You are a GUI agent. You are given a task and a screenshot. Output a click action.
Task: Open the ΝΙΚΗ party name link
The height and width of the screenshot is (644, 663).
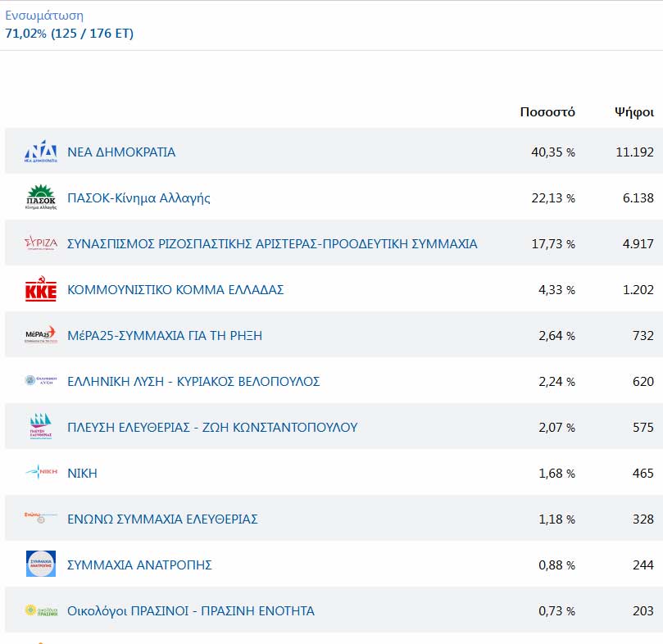(83, 474)
